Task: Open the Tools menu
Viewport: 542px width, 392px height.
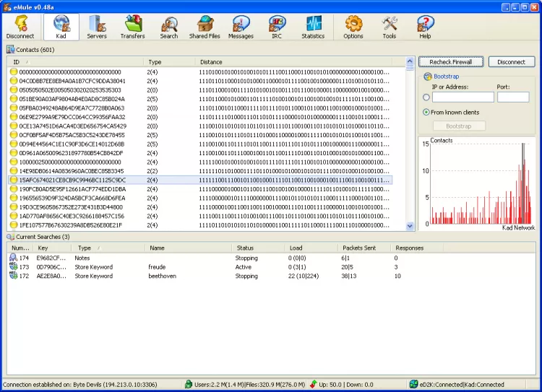Action: 390,27
